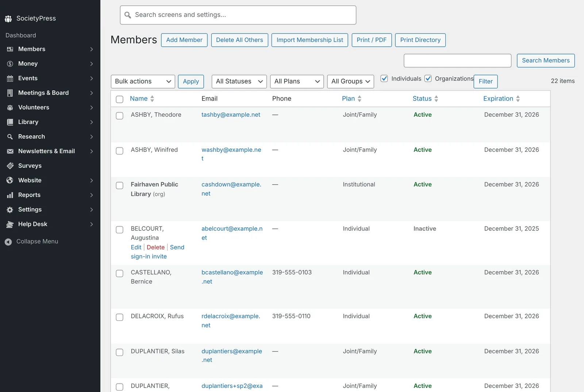Click the Search screens and settings field

(x=238, y=15)
